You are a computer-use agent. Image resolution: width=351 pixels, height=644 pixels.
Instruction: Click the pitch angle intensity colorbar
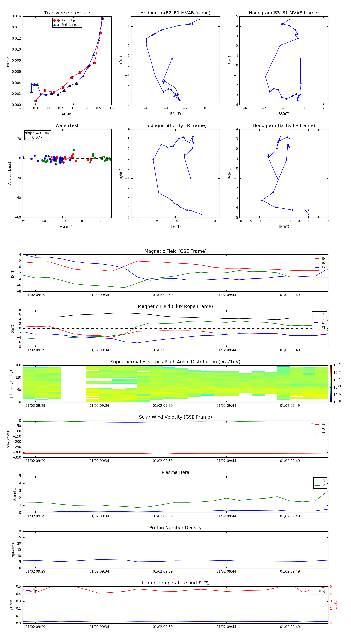coord(331,384)
